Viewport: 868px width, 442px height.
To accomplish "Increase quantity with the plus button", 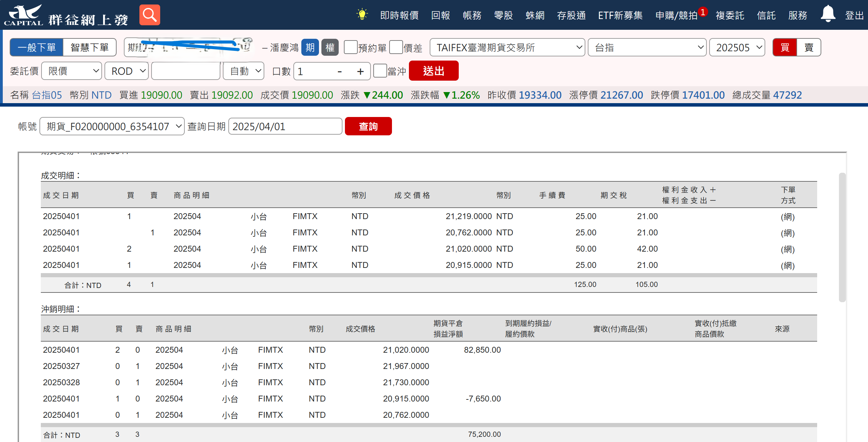I will tap(360, 71).
